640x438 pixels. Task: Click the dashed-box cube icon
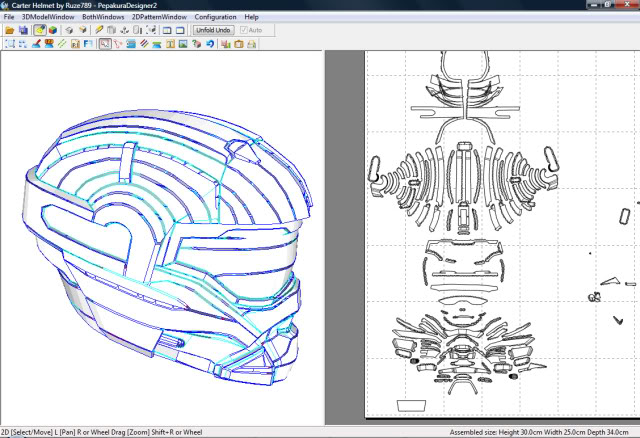[151, 30]
